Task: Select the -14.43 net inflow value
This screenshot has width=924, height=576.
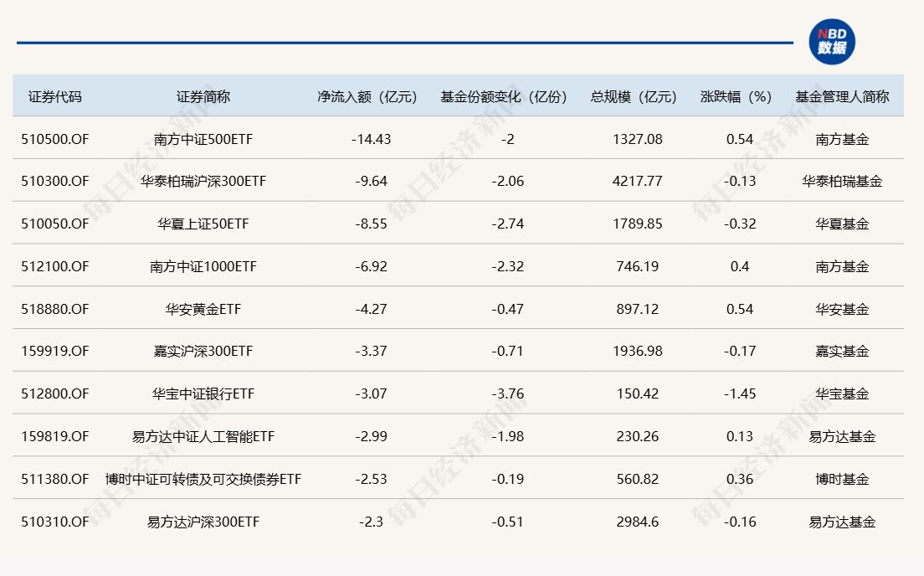Action: tap(371, 139)
